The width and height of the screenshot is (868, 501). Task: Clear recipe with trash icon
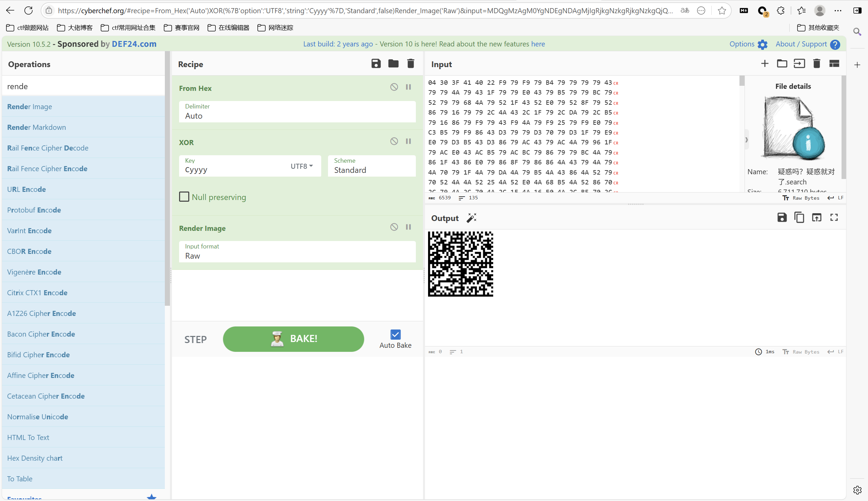[410, 64]
